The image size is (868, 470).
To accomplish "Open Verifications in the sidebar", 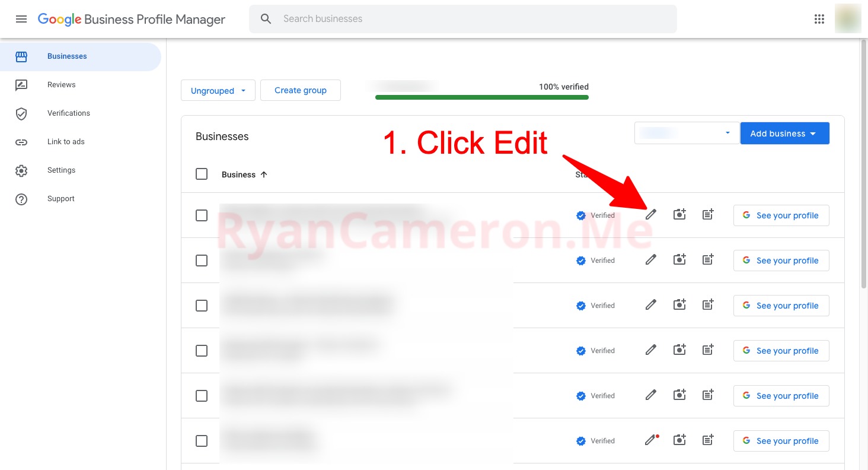I will point(69,113).
